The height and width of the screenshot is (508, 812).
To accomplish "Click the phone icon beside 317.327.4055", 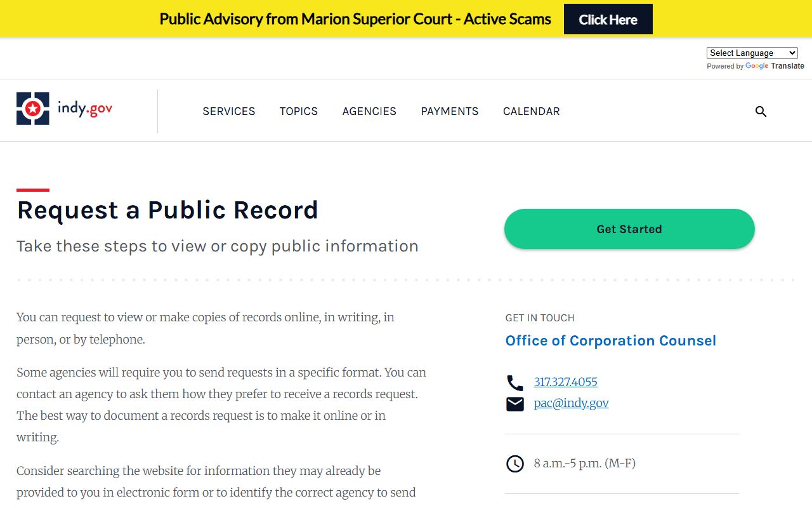I will coord(514,383).
